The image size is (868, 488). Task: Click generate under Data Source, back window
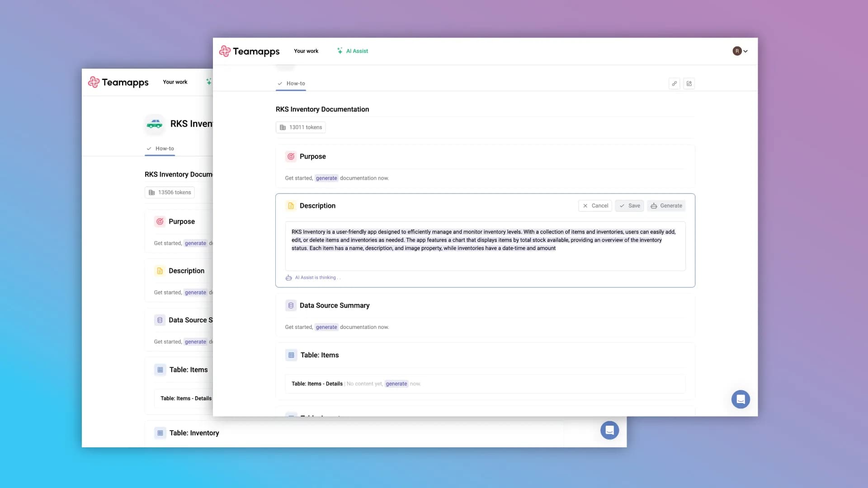(195, 342)
